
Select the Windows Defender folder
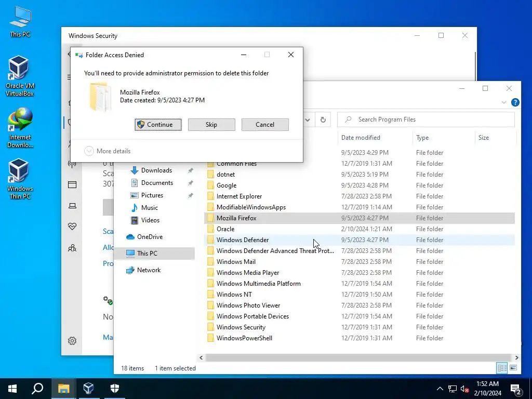coord(360,240)
